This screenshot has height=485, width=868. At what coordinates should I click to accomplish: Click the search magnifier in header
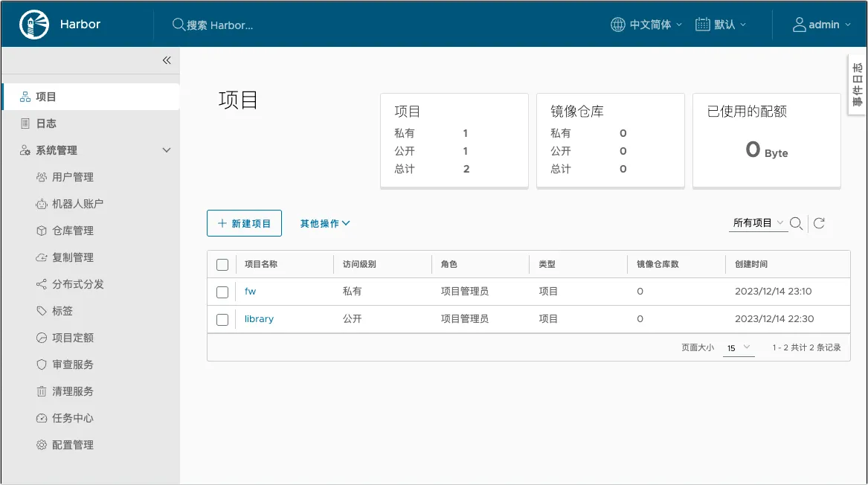(x=179, y=25)
